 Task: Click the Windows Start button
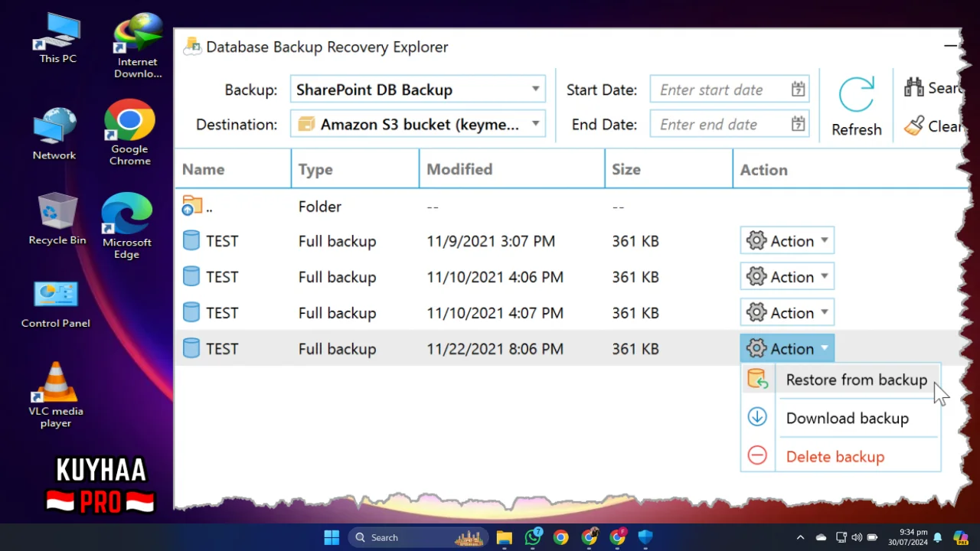pyautogui.click(x=332, y=537)
